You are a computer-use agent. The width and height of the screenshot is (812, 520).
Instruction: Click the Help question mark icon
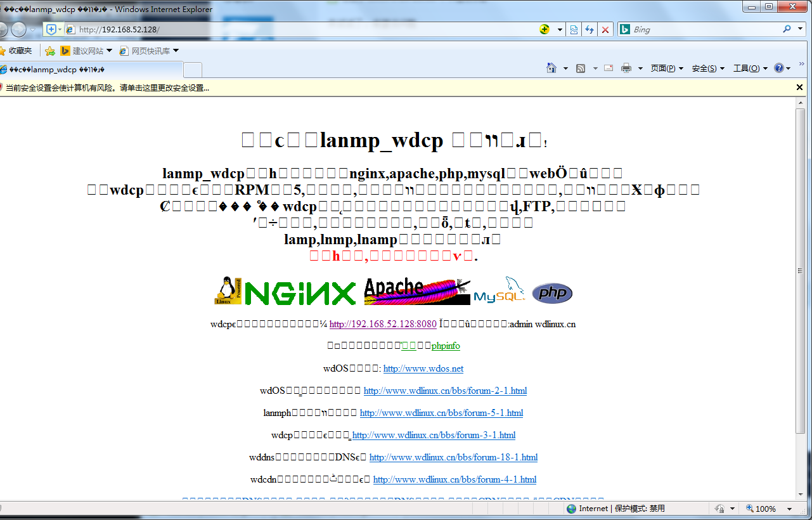pyautogui.click(x=779, y=68)
